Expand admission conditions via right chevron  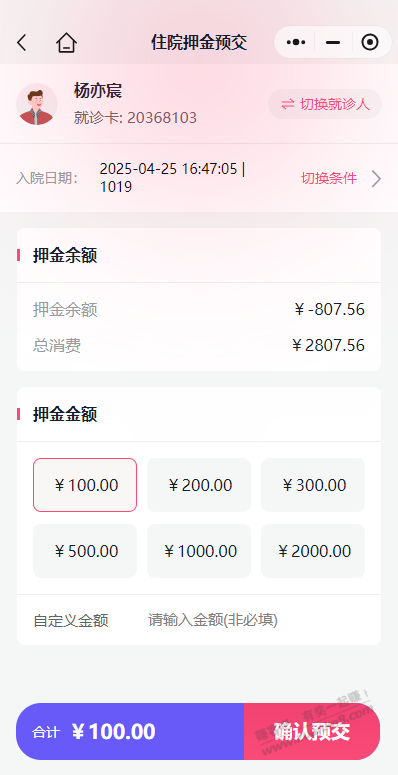click(376, 178)
